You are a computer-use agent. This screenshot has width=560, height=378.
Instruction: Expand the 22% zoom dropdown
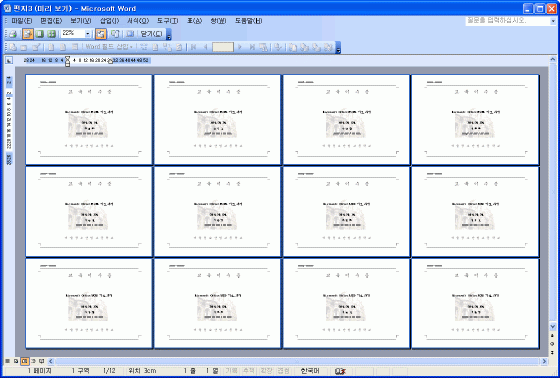[x=88, y=34]
